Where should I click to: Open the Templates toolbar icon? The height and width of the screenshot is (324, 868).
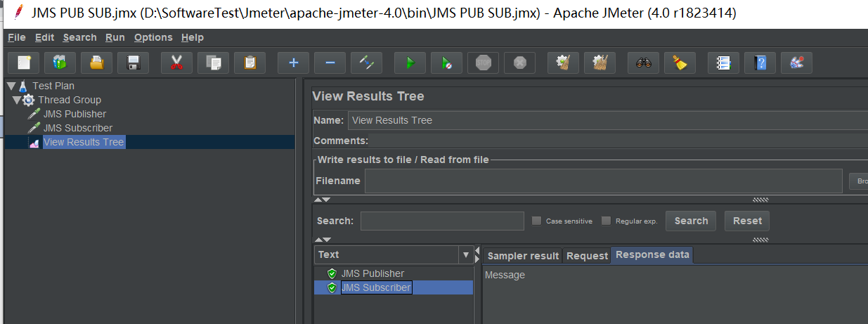click(x=60, y=63)
